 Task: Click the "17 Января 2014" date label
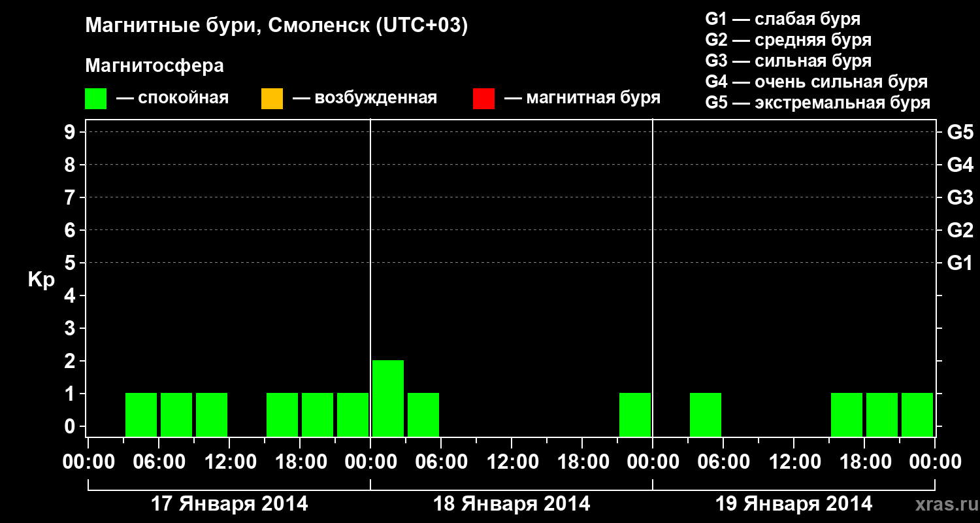click(229, 504)
